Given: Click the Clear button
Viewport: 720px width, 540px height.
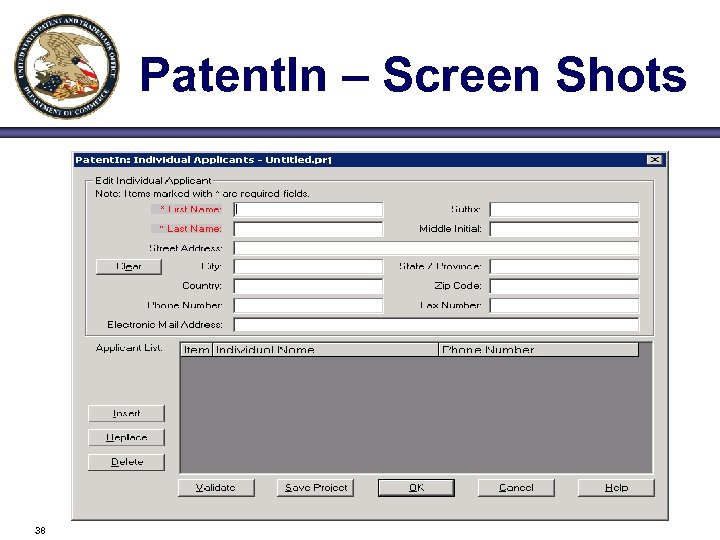Looking at the screenshot, I should tap(129, 267).
